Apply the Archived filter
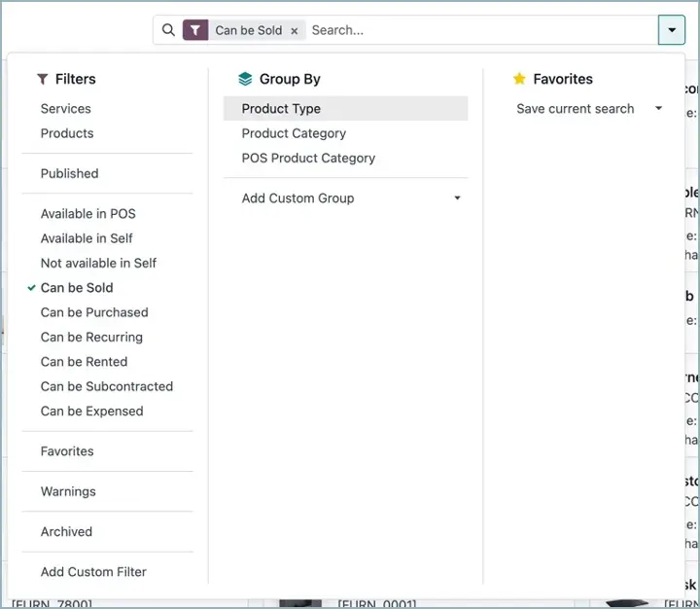The image size is (700, 609). click(x=66, y=532)
